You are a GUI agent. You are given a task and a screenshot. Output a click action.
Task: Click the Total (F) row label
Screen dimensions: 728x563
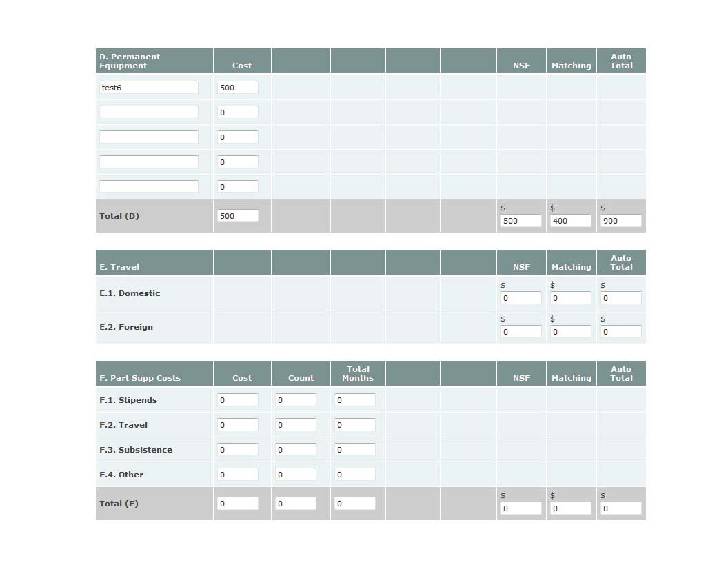(x=119, y=504)
